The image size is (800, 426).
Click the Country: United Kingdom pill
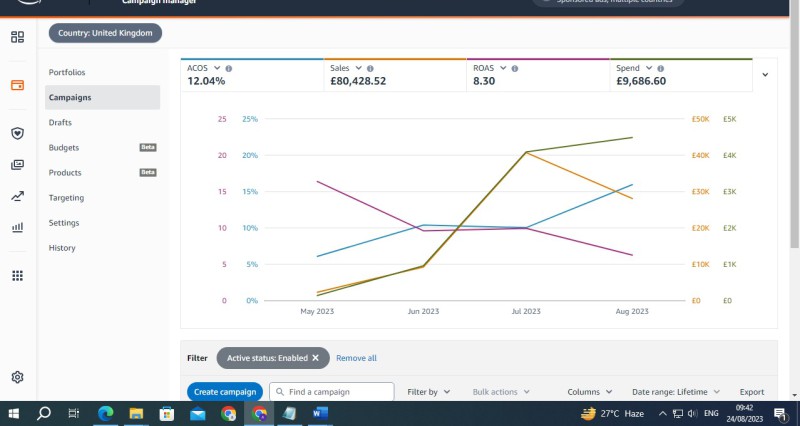pyautogui.click(x=105, y=33)
